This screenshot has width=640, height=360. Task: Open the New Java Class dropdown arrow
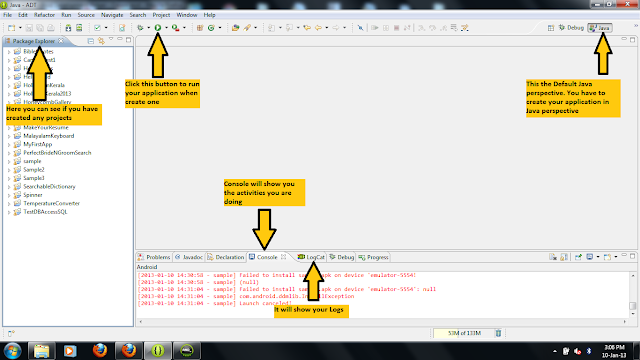coord(220,28)
